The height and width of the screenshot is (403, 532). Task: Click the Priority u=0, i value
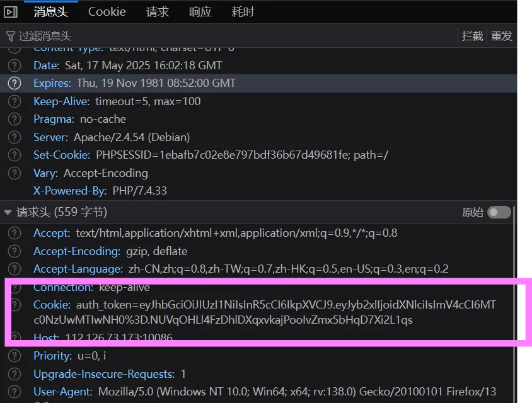point(91,356)
